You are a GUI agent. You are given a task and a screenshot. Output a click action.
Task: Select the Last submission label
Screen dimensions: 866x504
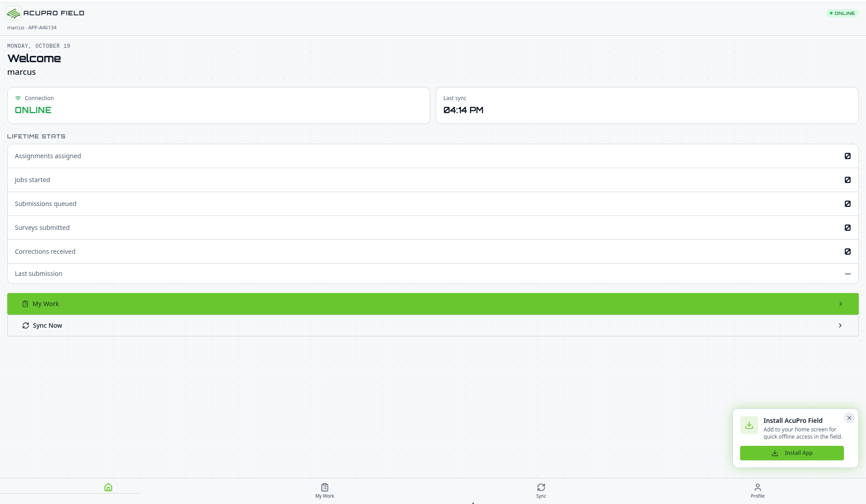point(39,274)
